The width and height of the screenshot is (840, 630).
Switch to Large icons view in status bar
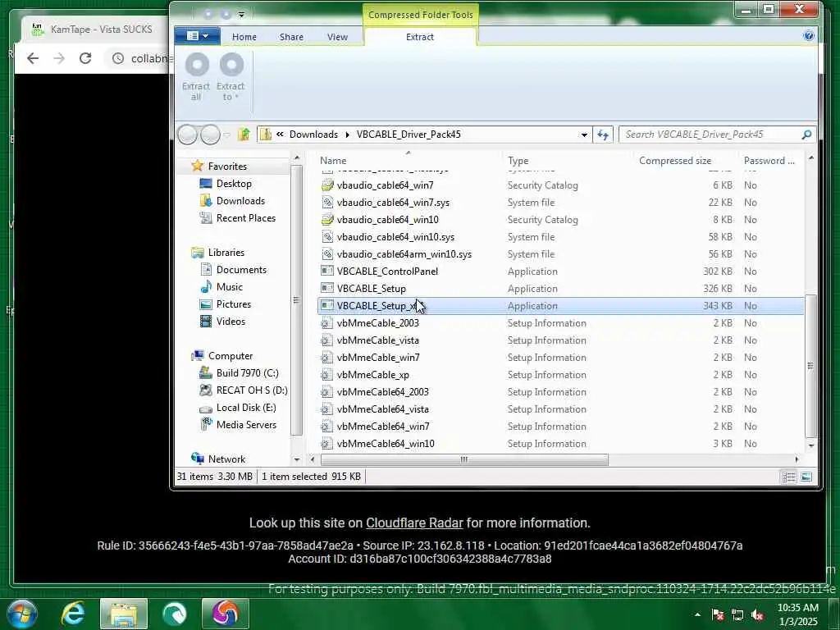[806, 477]
